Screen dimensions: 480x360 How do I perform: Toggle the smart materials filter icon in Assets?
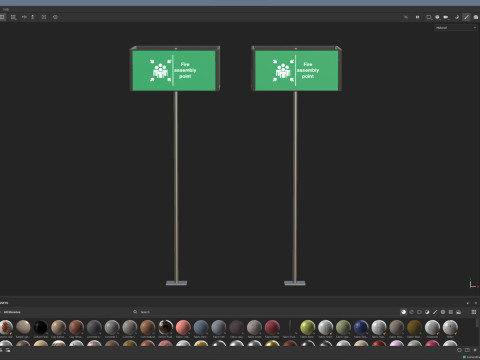click(411, 312)
